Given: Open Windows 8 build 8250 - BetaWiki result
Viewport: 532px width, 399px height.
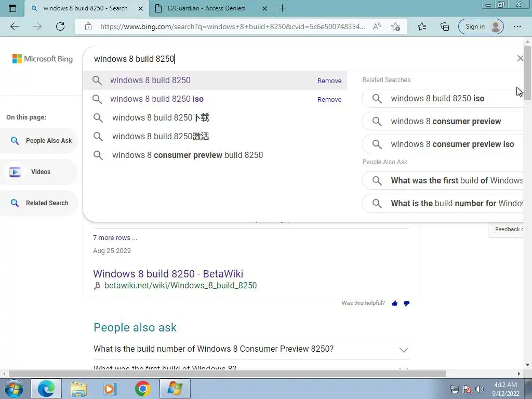Looking at the screenshot, I should pyautogui.click(x=168, y=273).
